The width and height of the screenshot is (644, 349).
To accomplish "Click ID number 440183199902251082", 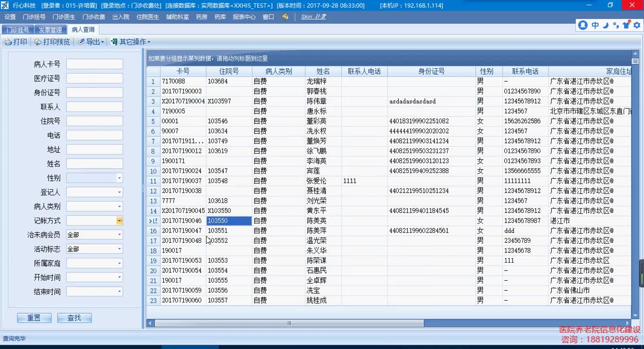I will [419, 121].
